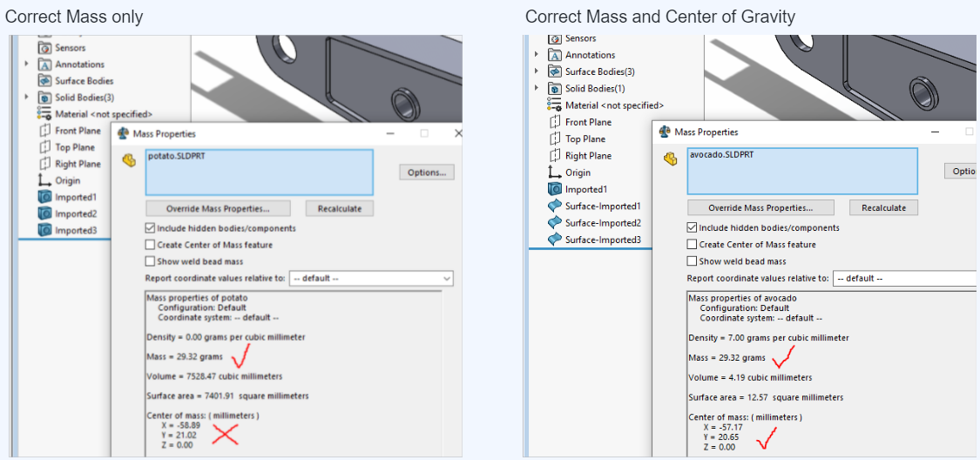980x460 pixels.
Task: Click Imported1 feature icon in potato tree
Action: [44, 197]
